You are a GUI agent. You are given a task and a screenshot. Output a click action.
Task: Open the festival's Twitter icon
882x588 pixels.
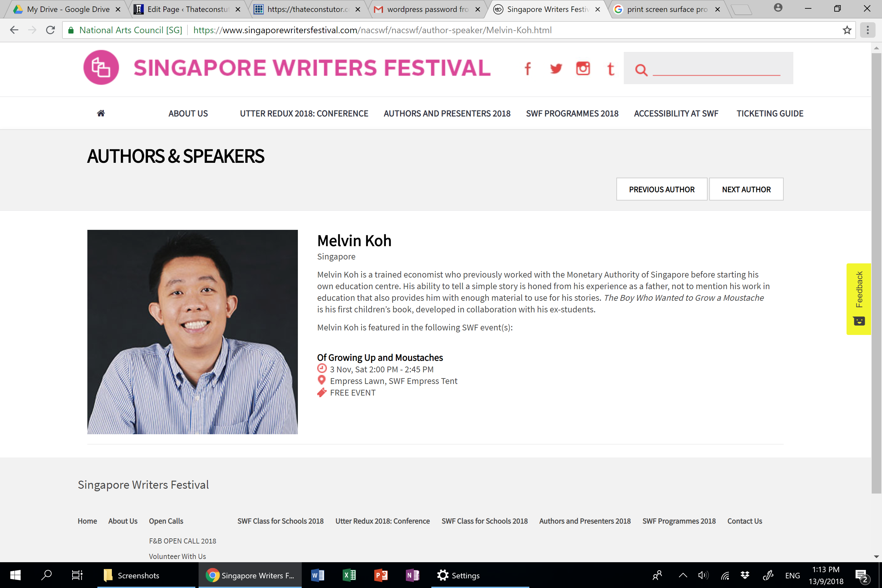point(556,69)
